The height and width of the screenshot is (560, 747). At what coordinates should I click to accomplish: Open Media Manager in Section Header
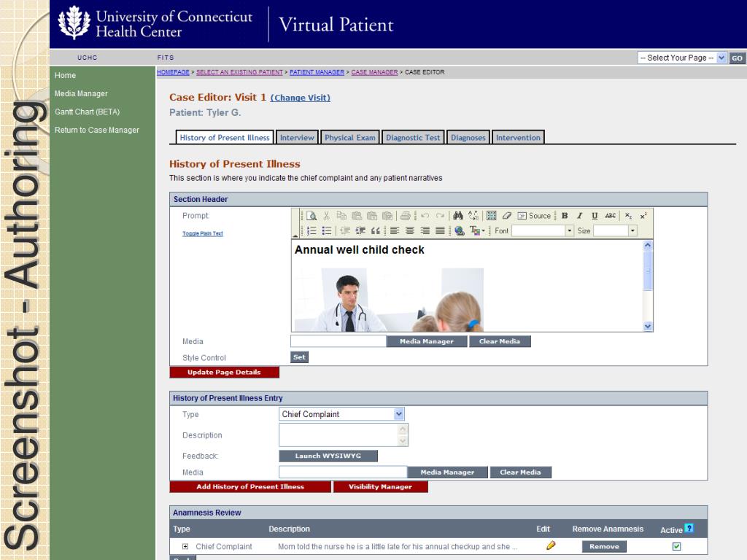(x=427, y=341)
